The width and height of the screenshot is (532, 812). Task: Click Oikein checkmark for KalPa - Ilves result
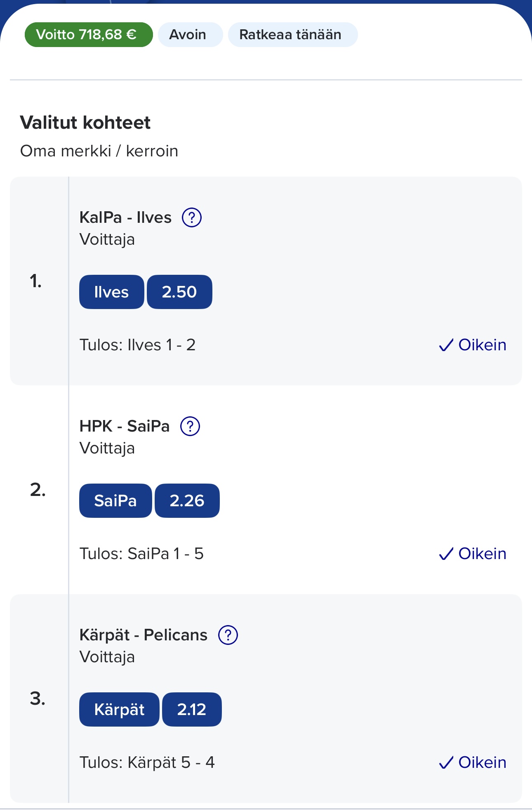(473, 345)
